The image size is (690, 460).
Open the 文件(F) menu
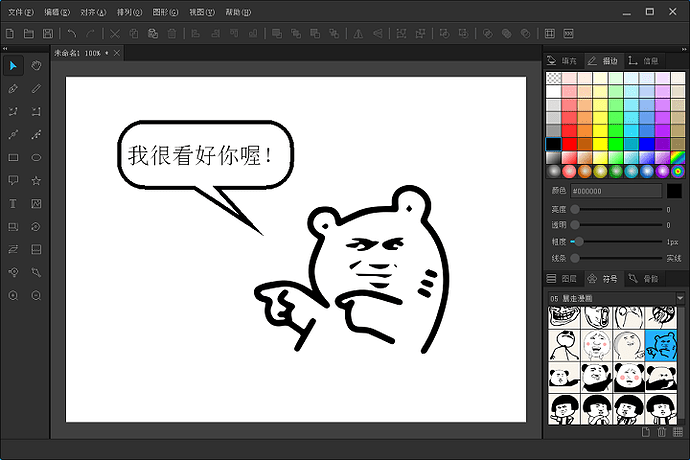coord(21,12)
